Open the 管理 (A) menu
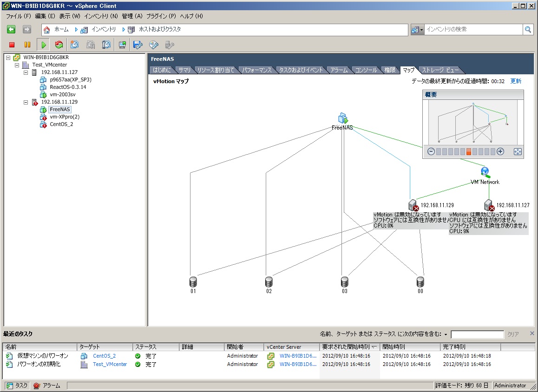This screenshot has height=392, width=538. (x=132, y=16)
